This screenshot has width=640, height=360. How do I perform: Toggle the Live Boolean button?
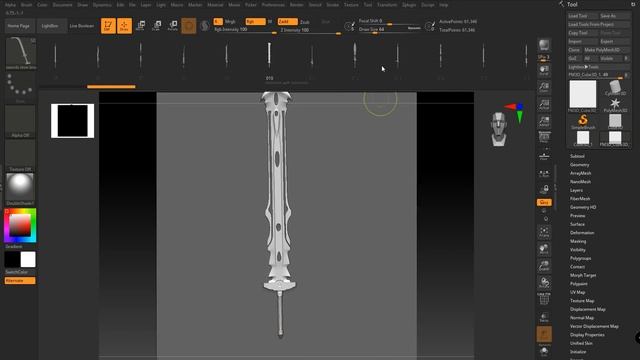click(82, 26)
